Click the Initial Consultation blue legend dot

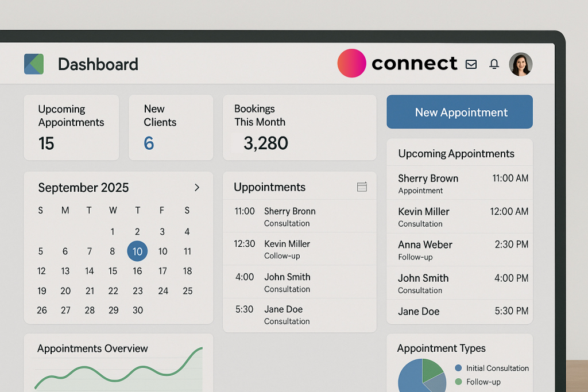pyautogui.click(x=458, y=368)
